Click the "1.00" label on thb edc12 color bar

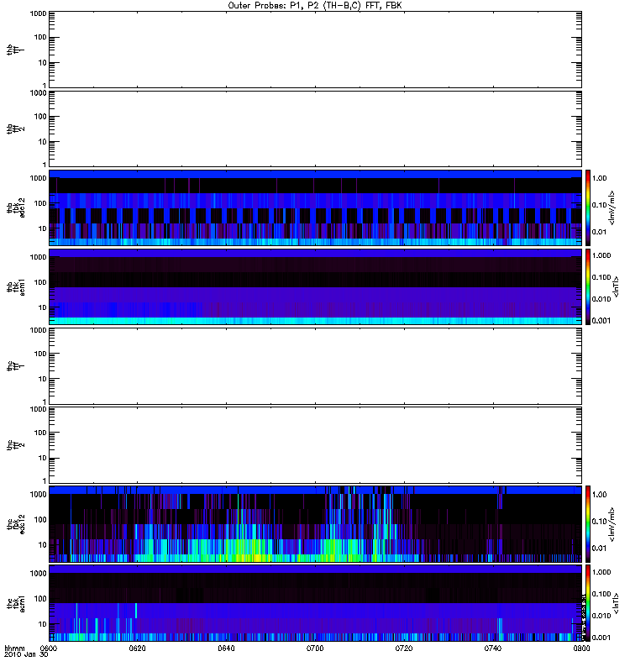(599, 178)
